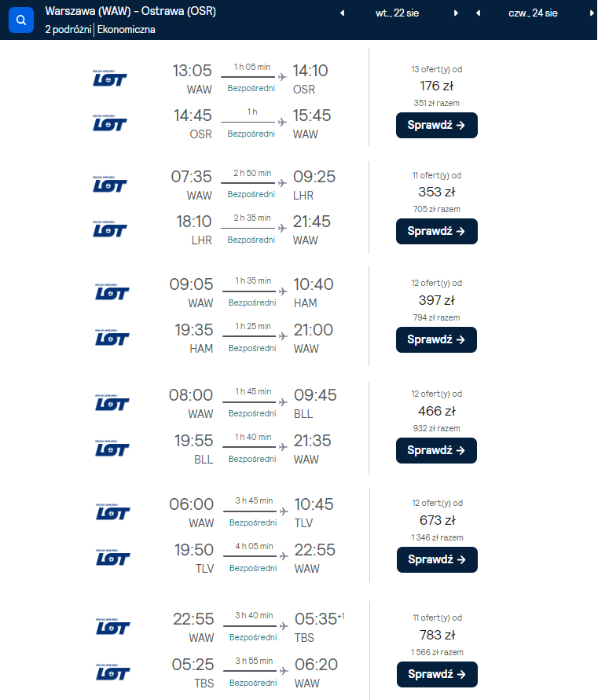Click LOT logo of 07:35 WAW-LHR flight
This screenshot has width=598, height=700.
click(x=110, y=185)
